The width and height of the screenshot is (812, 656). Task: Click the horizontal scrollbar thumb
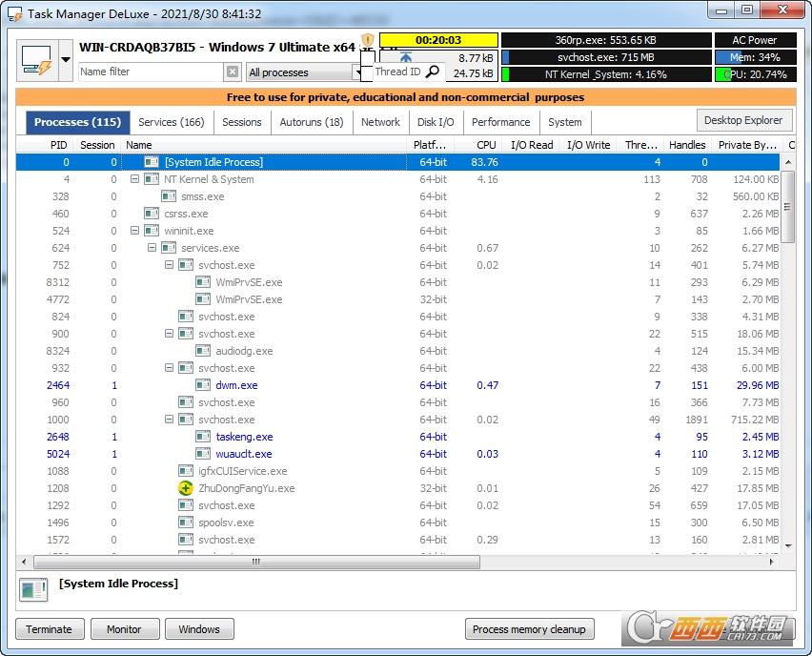(257, 562)
